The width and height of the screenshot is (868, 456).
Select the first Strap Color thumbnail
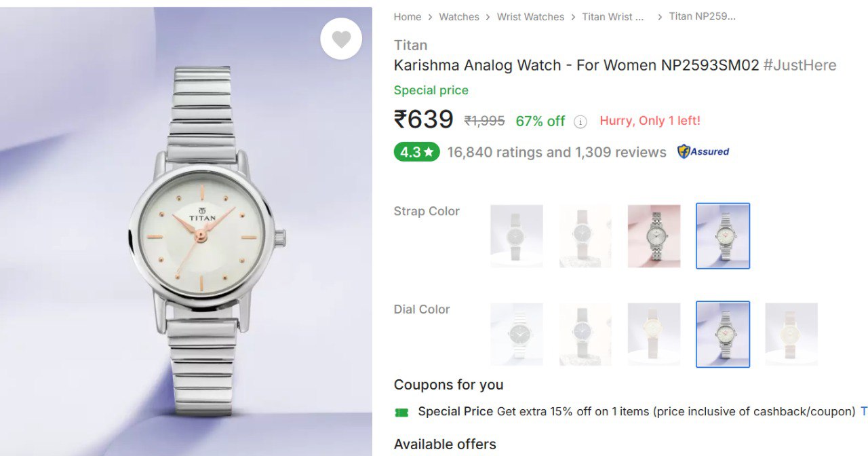point(517,235)
